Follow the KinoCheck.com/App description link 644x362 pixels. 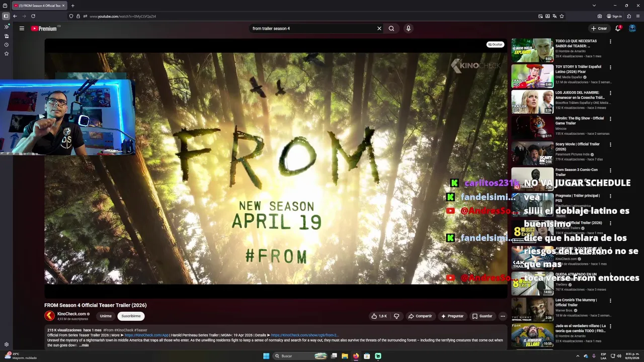pyautogui.click(x=146, y=335)
